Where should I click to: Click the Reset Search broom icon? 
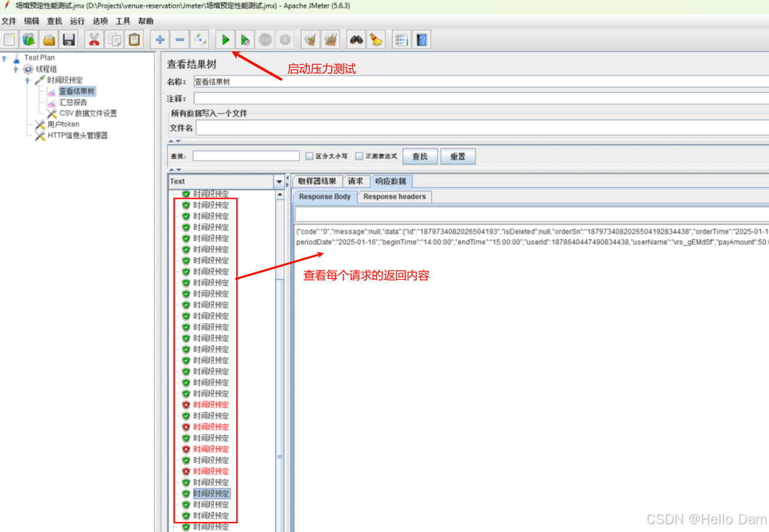376,40
